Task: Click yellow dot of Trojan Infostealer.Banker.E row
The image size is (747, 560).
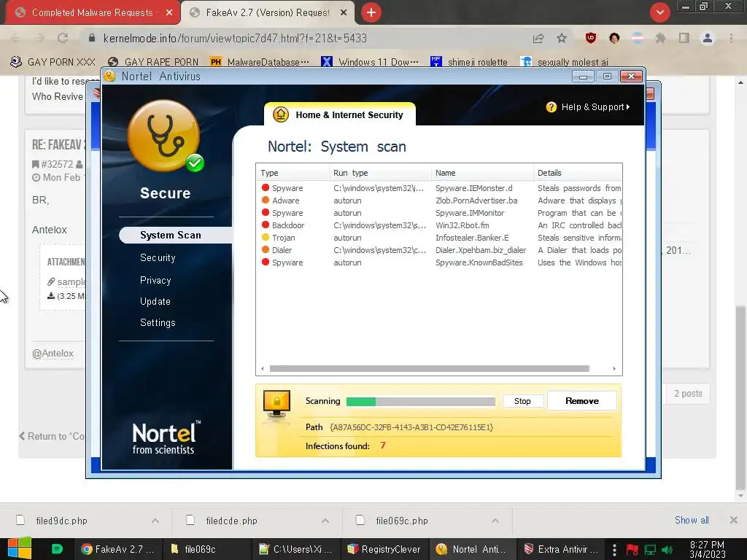Action: click(266, 237)
